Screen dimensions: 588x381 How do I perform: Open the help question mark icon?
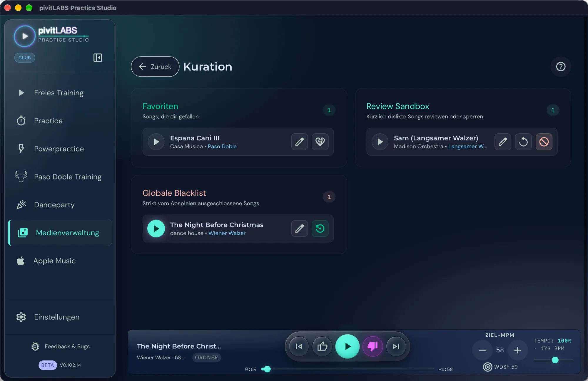[x=561, y=67]
